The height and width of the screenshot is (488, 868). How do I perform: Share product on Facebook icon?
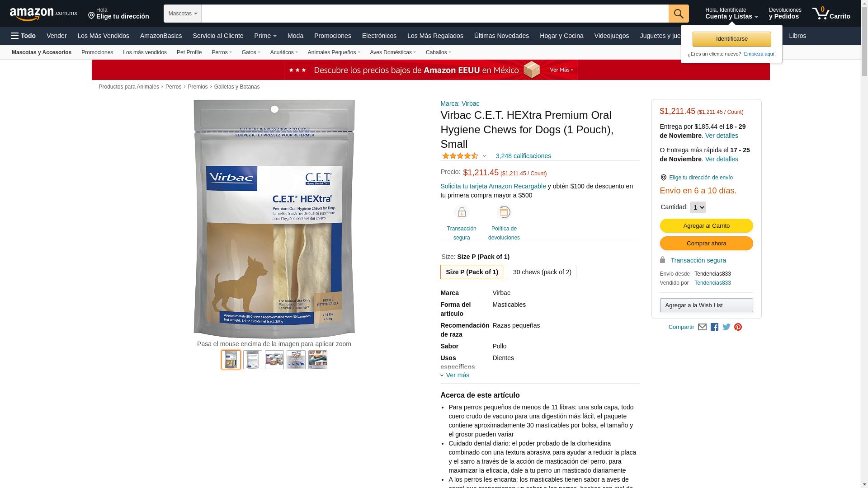[x=714, y=327]
